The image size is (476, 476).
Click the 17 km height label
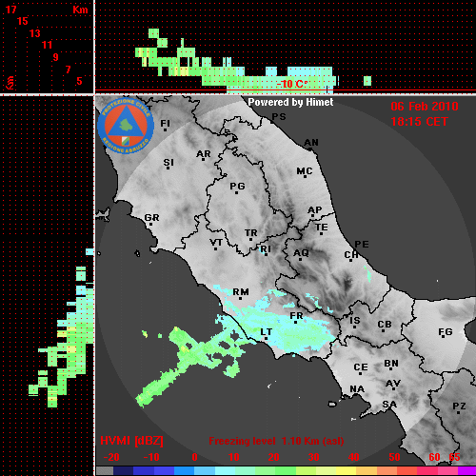(11, 10)
